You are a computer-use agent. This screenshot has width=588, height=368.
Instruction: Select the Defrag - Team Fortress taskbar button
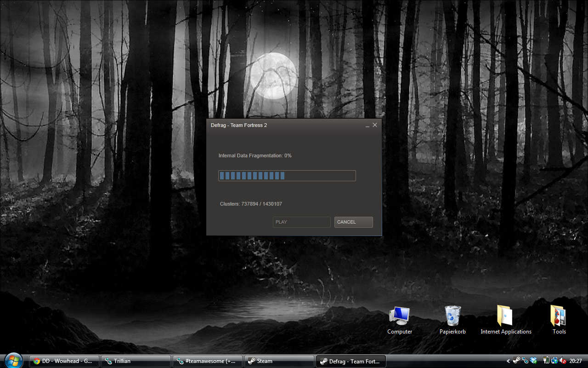coord(351,361)
